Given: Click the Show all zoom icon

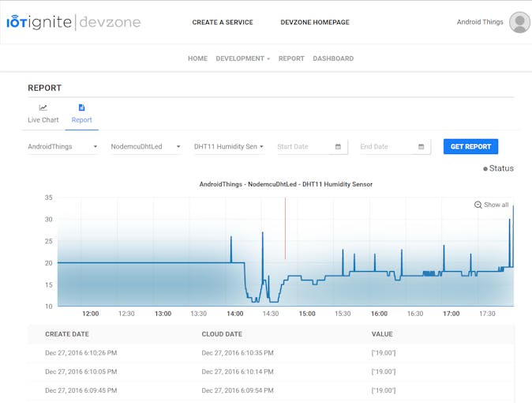Looking at the screenshot, I should pos(478,205).
